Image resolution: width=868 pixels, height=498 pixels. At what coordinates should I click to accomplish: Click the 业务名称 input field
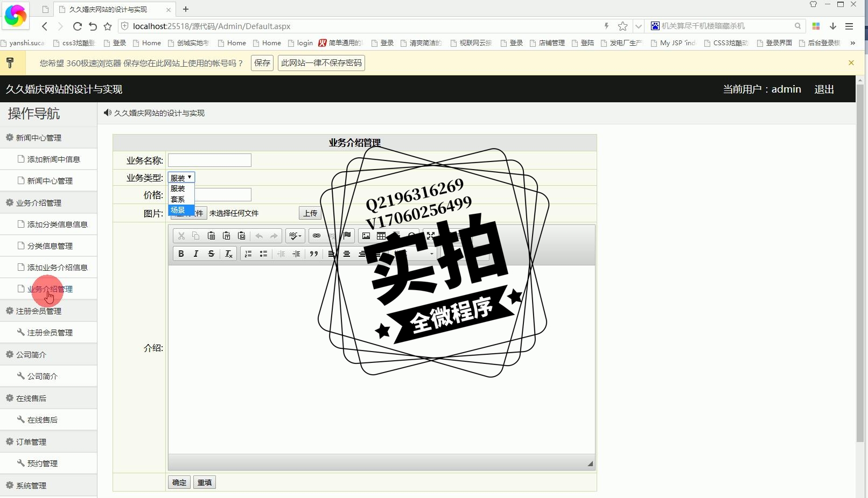[209, 160]
